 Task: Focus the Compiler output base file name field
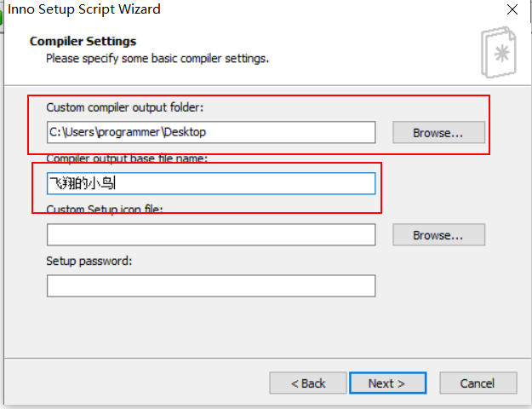point(211,183)
